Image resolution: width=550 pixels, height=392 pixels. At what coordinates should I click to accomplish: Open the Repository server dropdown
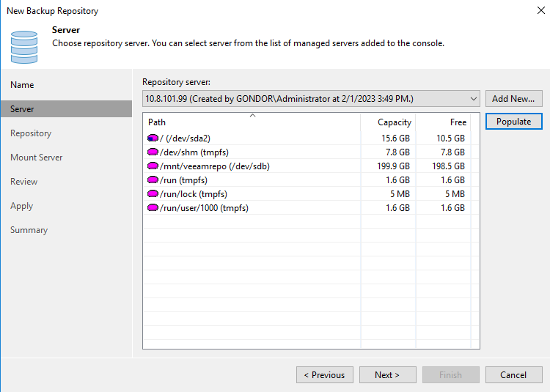pyautogui.click(x=311, y=99)
